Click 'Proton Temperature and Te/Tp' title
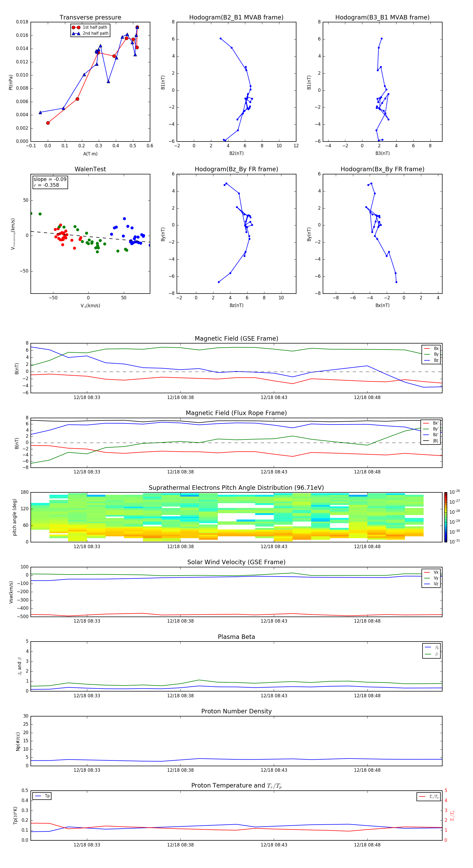Image resolution: width=473 pixels, height=868 pixels. 236,786
